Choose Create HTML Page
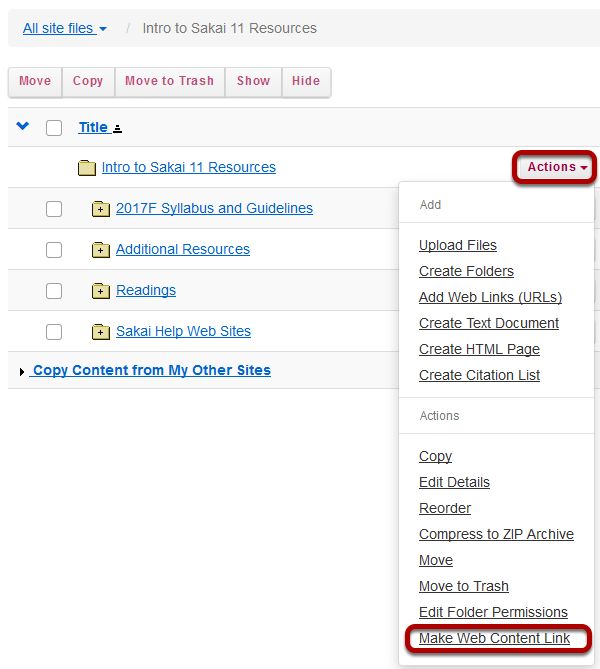Image resolution: width=600 pixels, height=669 pixels. point(479,349)
